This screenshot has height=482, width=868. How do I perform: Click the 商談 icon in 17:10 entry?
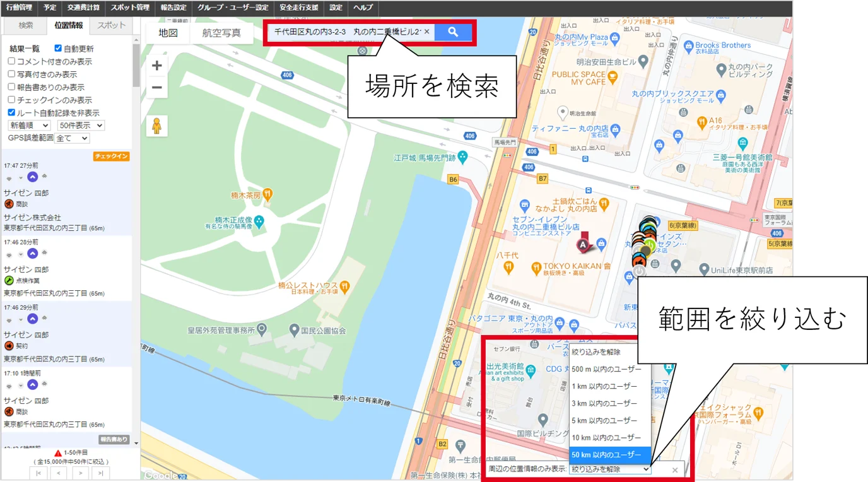tap(9, 411)
